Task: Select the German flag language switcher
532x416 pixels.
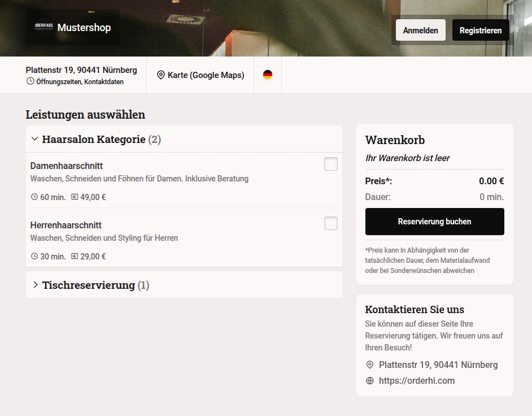Action: pos(267,74)
